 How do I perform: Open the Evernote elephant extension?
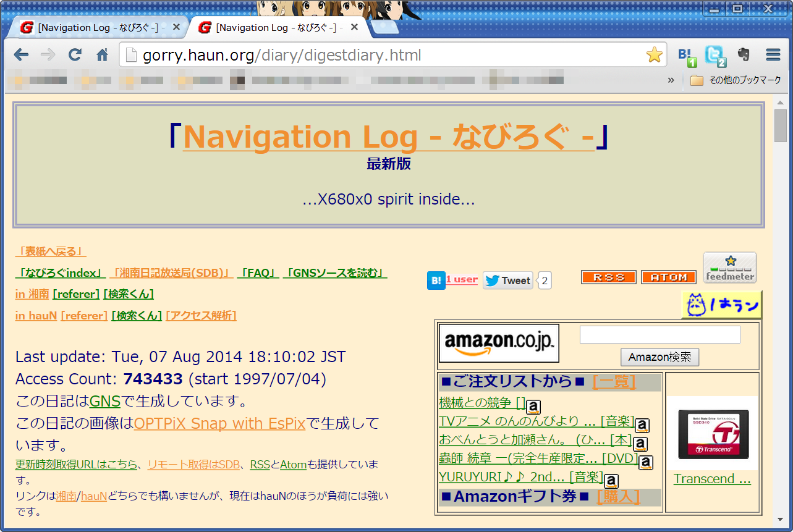coord(744,54)
